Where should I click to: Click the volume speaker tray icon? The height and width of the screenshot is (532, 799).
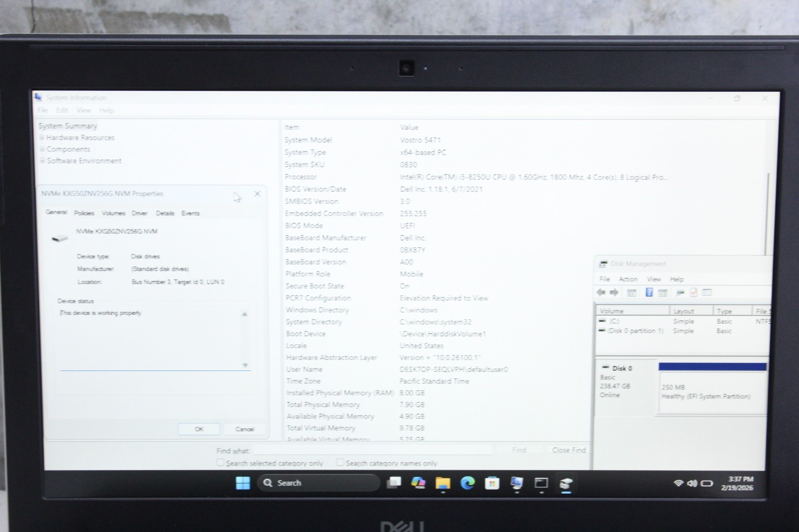pyautogui.click(x=692, y=483)
